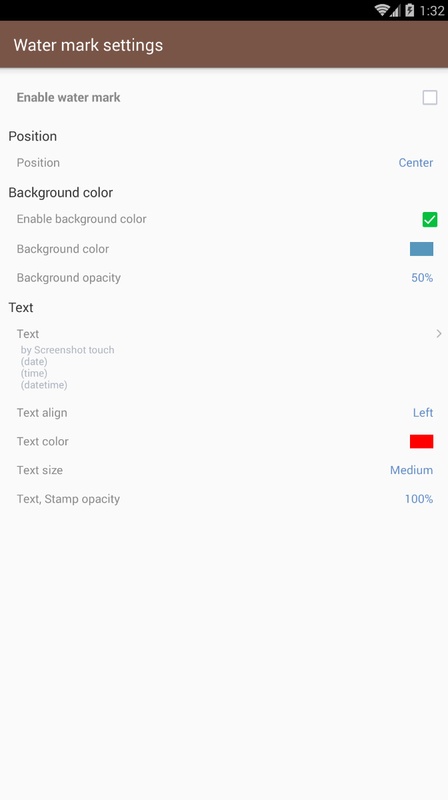This screenshot has width=448, height=800.
Task: Change Position value Center
Action: (416, 163)
